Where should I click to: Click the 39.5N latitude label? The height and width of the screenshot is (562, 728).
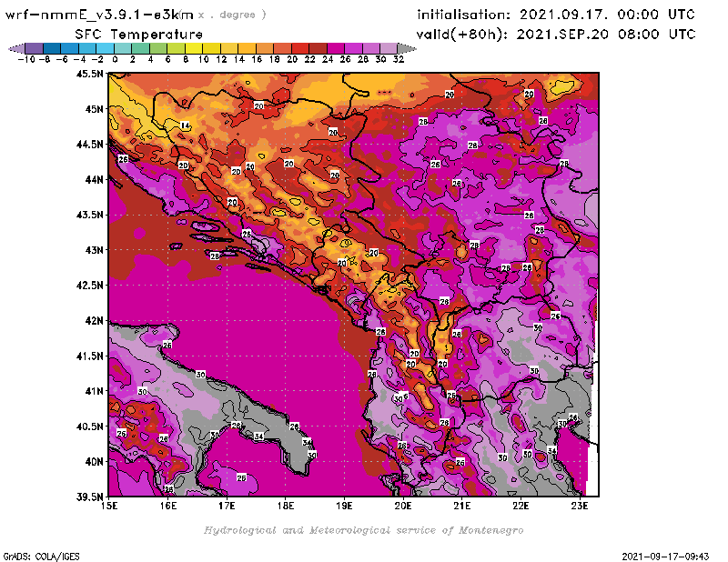coord(89,497)
